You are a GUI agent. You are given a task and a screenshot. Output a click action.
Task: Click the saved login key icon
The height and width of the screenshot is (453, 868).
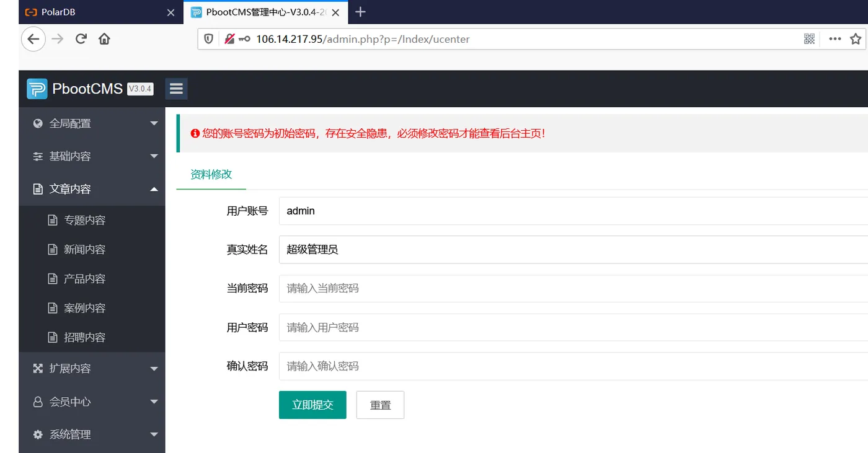click(244, 39)
